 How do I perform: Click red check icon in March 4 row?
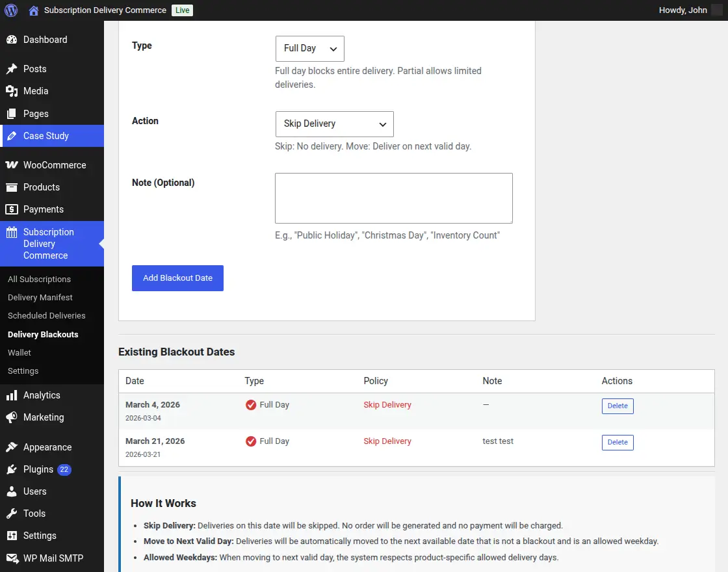pyautogui.click(x=251, y=405)
